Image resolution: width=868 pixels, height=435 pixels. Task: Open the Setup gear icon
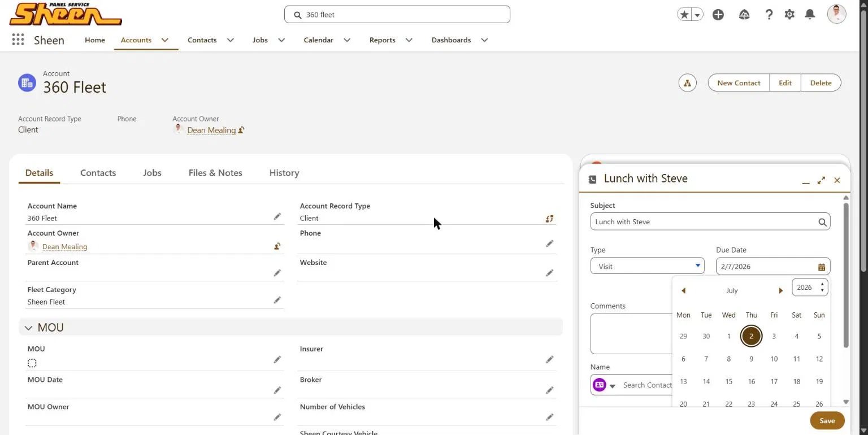(789, 15)
